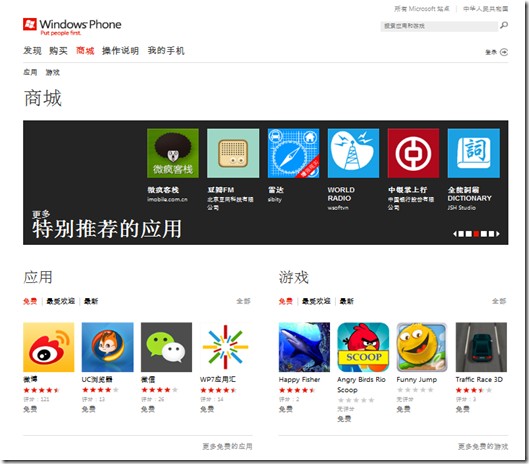The height and width of the screenshot is (464, 529).
Task: Click the WP7应用汇 title text
Action: tap(218, 380)
